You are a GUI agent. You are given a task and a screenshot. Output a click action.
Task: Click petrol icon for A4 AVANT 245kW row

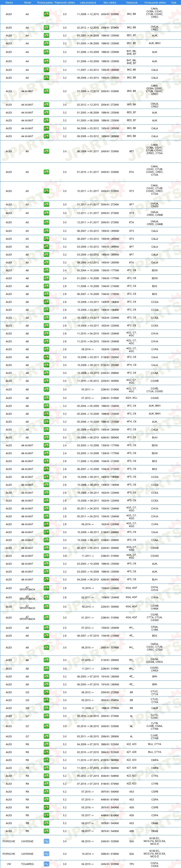click(46, 91)
